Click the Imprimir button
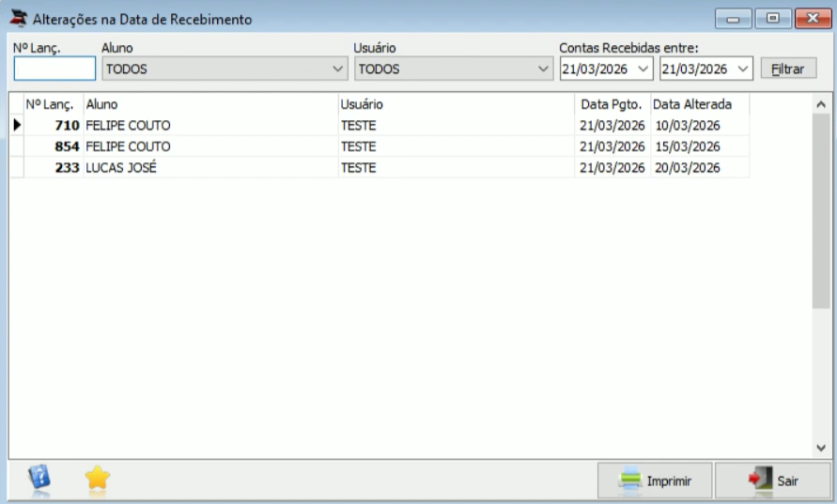 [655, 481]
